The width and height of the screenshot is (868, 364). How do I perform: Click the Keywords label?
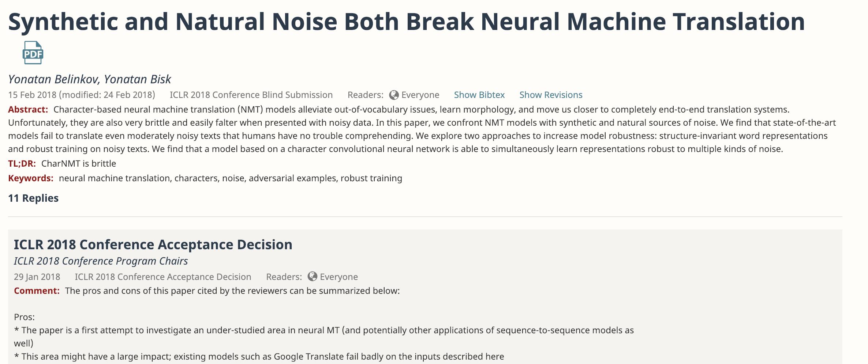coord(31,178)
